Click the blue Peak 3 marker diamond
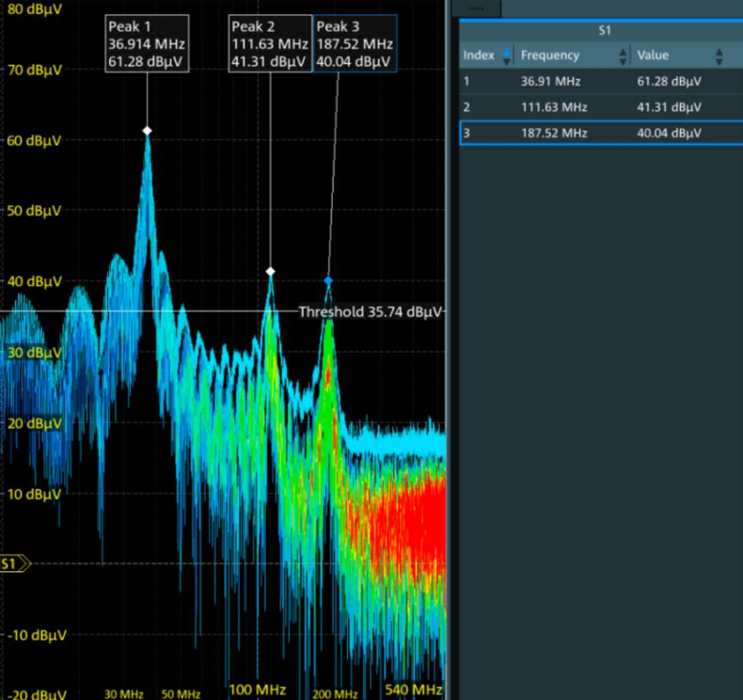The image size is (743, 700). click(x=328, y=280)
